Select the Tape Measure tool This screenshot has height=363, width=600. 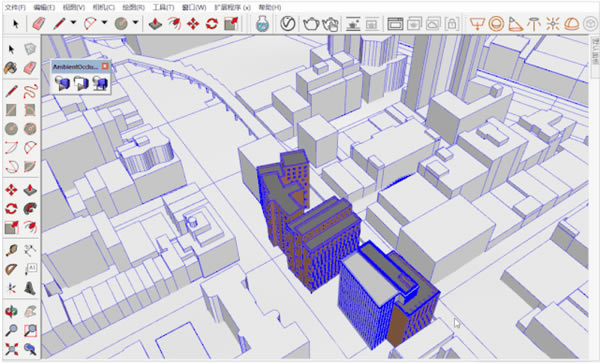tap(11, 251)
